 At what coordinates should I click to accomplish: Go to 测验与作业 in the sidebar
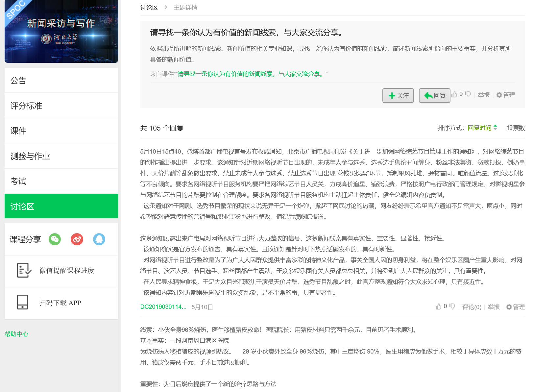tap(61, 156)
